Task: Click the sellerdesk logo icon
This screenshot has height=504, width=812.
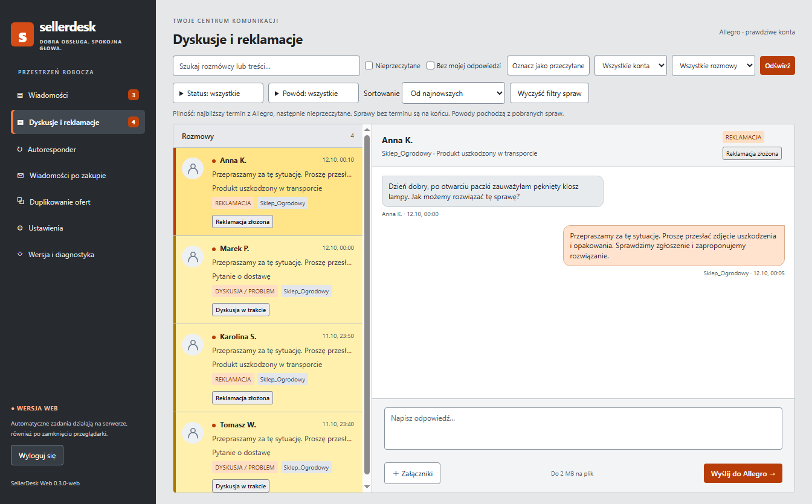Action: coord(22,34)
